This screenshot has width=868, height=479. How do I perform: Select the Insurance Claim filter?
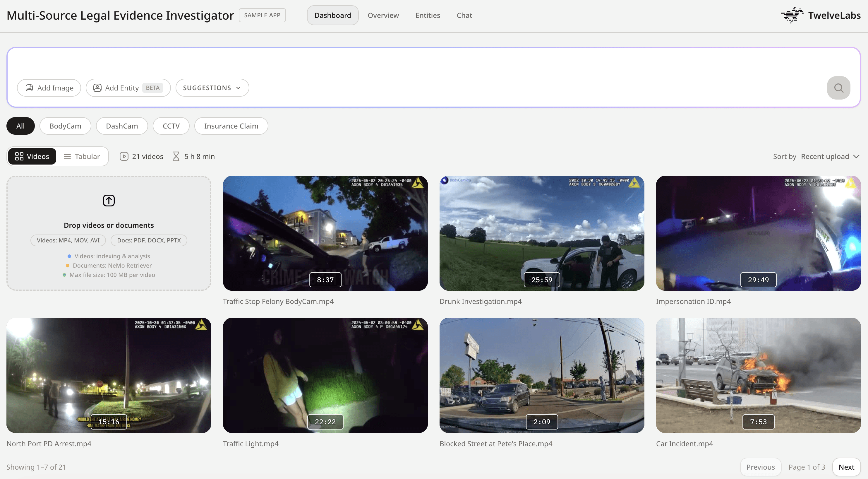[x=231, y=126]
